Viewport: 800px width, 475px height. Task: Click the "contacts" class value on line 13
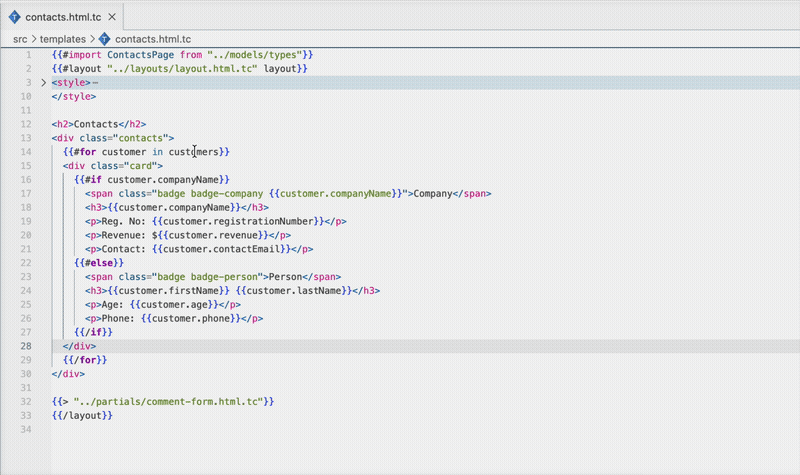(x=140, y=138)
